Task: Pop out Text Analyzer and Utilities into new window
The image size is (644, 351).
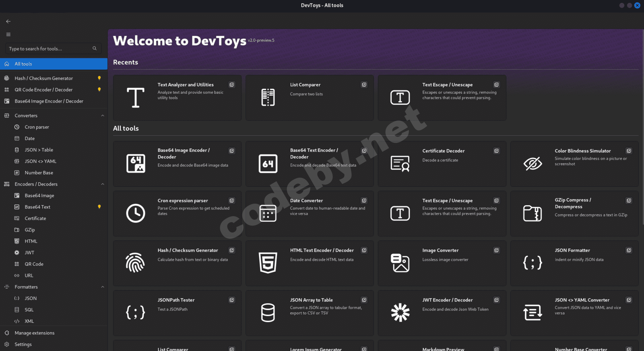Action: [232, 85]
